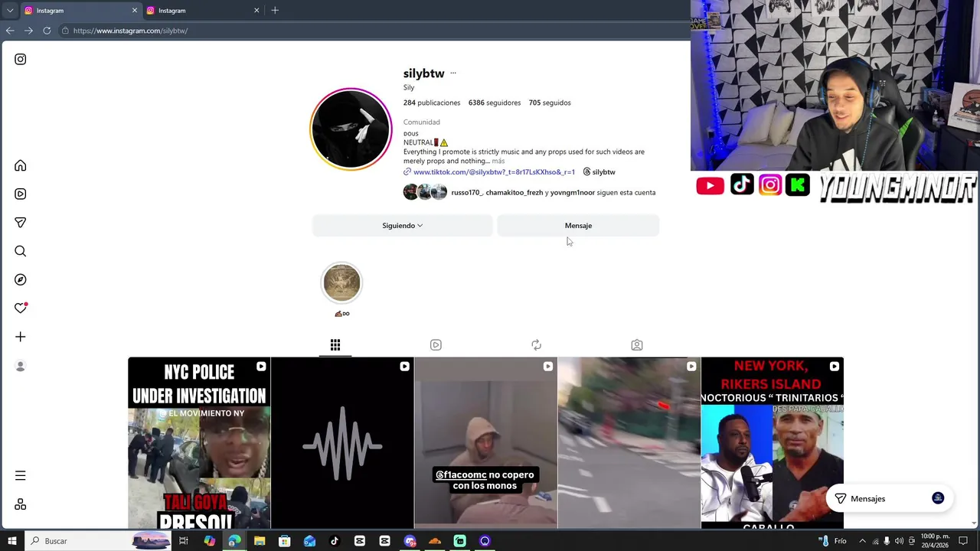Open microphone tray icon

[887, 541]
